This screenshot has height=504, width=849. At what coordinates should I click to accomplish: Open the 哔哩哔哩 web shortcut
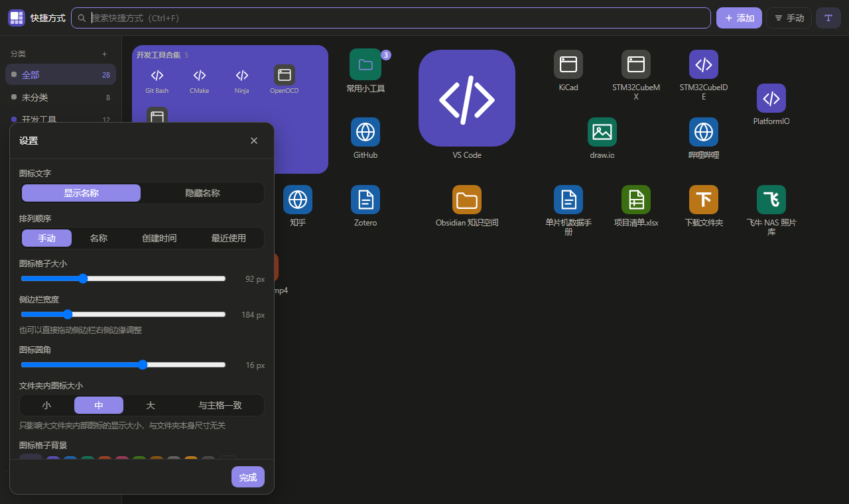(x=704, y=138)
